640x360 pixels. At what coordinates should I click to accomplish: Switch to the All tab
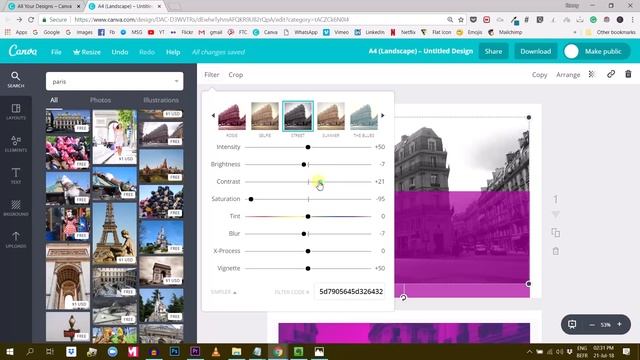(x=54, y=100)
